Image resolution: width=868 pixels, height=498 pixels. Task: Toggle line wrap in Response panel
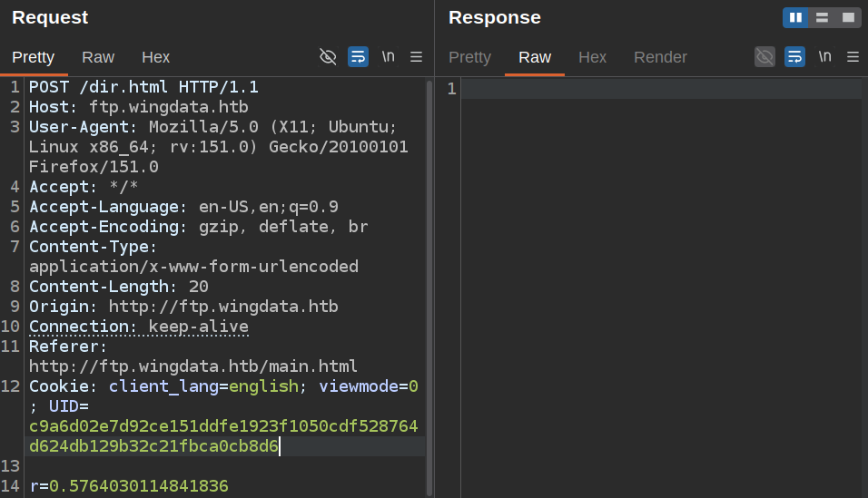(x=795, y=57)
